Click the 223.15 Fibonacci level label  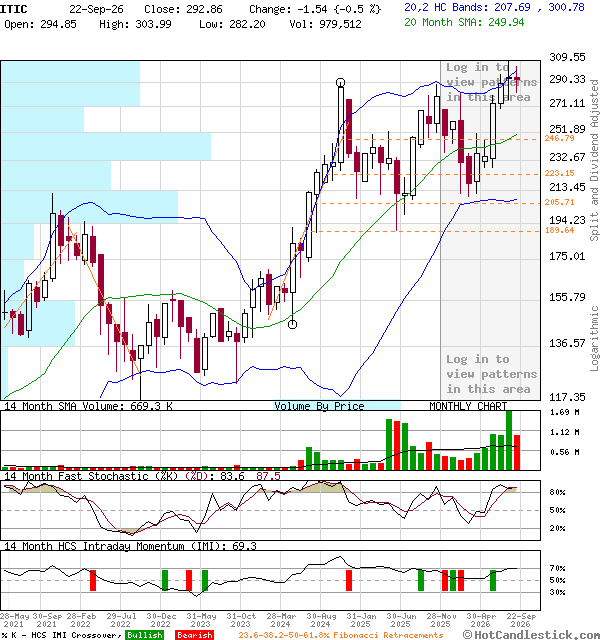point(559,173)
